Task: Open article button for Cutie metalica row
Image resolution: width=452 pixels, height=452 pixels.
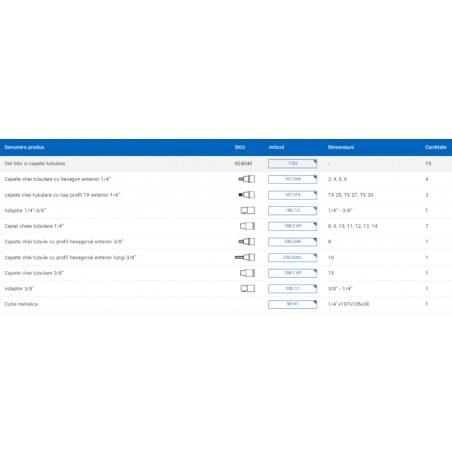Action: 292,304
